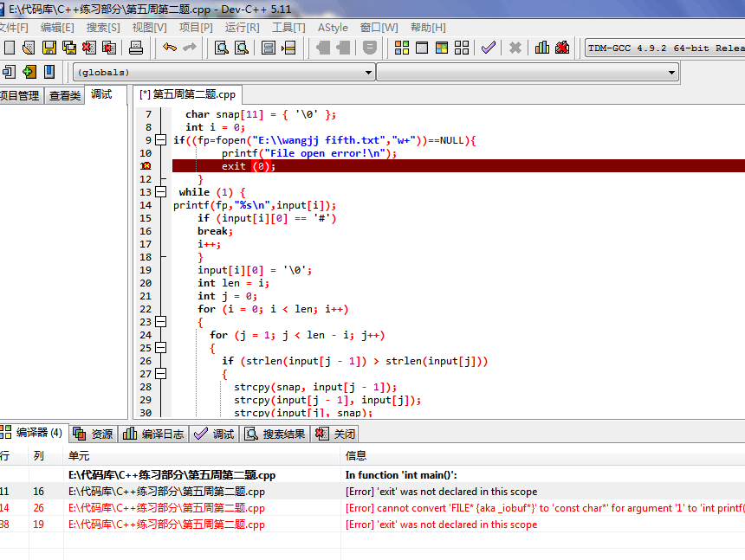Switch to the 编译器 (4) bottom tab
The image size is (745, 560).
[32, 433]
